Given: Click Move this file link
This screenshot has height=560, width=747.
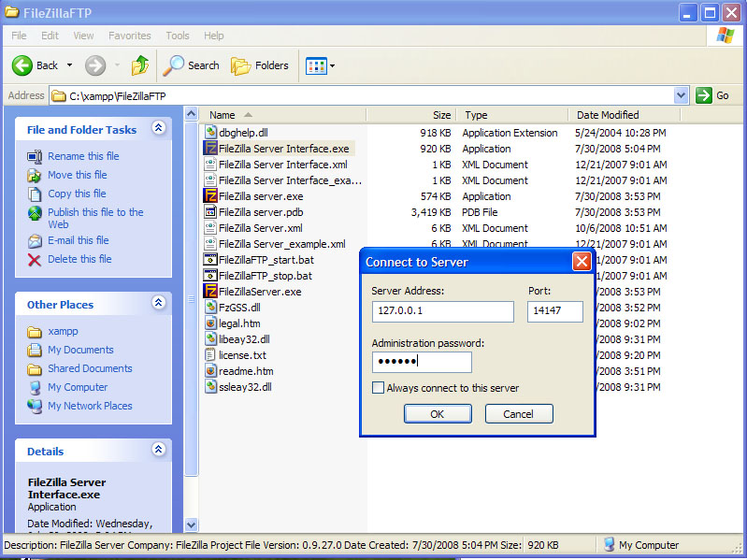Looking at the screenshot, I should 78,175.
